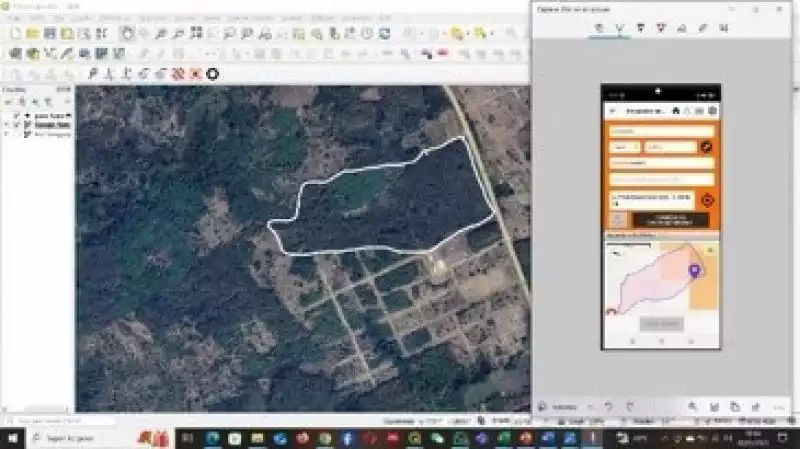The image size is (800, 449).
Task: Click the undo arrow in Snip & Sketch
Action: click(x=607, y=406)
